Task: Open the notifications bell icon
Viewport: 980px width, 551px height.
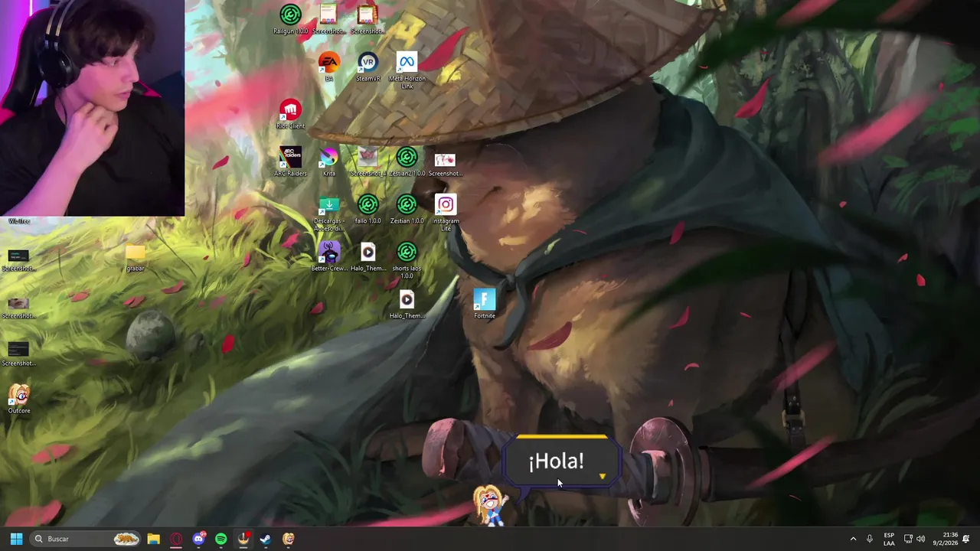Action: tap(966, 539)
